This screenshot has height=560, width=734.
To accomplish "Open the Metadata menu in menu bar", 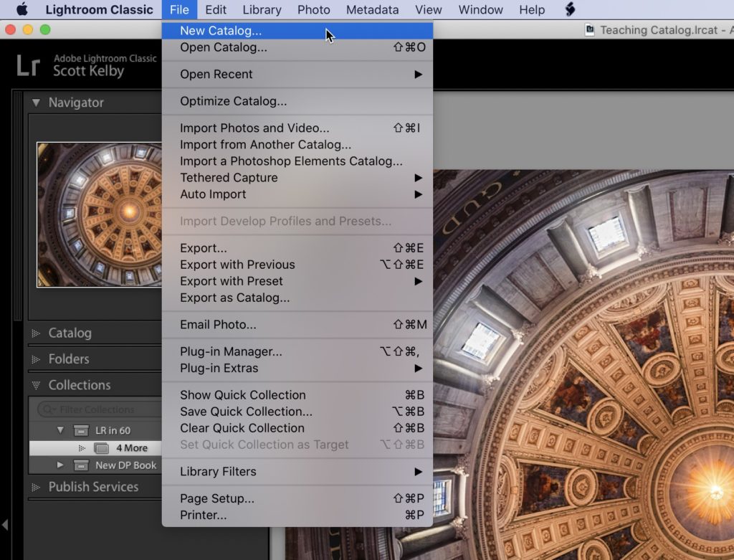I will [x=372, y=10].
